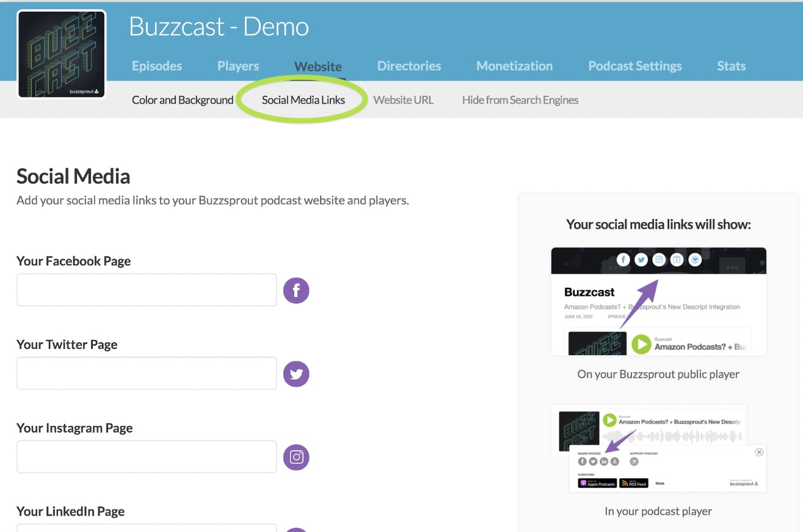Click the Support Podcast heart icon in the preview
This screenshot has height=532, width=803.
[x=634, y=461]
